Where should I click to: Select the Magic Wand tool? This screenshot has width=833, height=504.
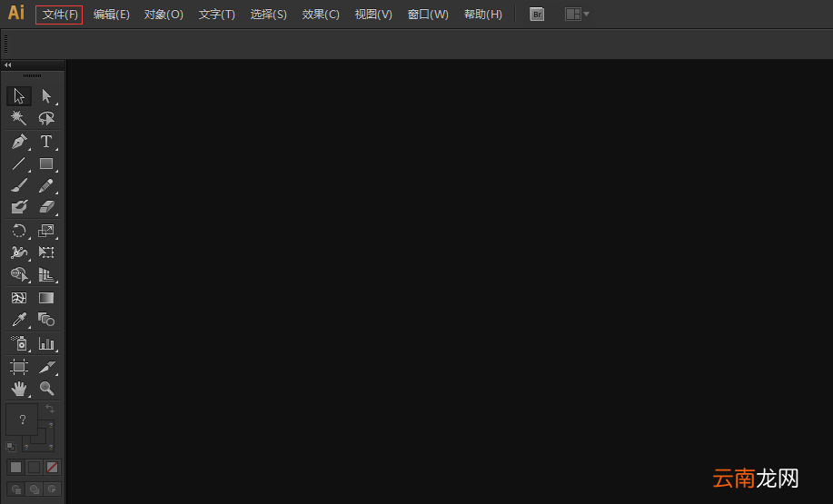point(18,117)
